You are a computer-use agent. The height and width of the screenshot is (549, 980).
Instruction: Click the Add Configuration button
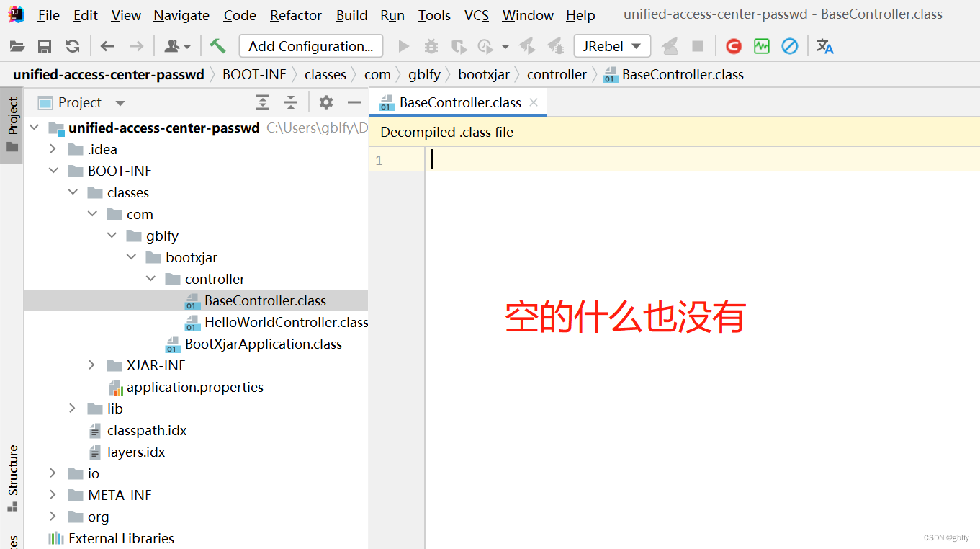(x=311, y=47)
